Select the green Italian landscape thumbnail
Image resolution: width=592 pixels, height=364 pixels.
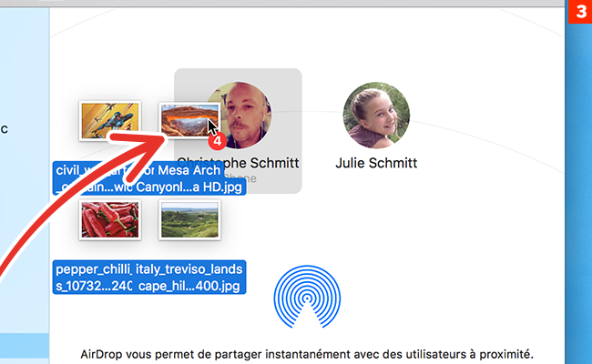pyautogui.click(x=189, y=219)
